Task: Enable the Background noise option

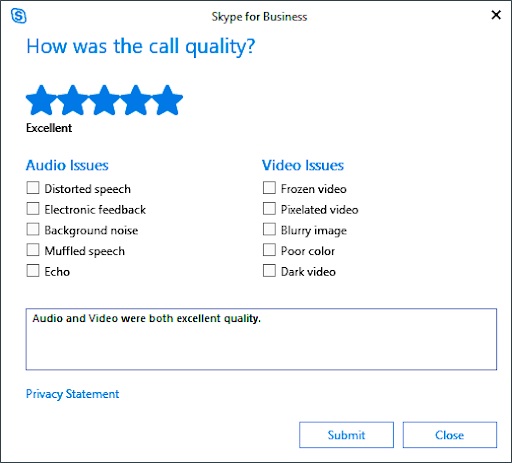Action: (33, 229)
